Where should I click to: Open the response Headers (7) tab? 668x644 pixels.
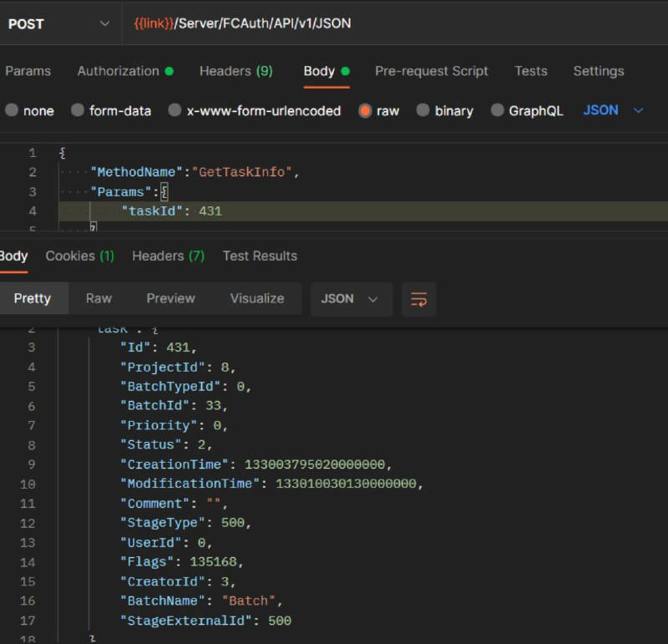tap(169, 256)
